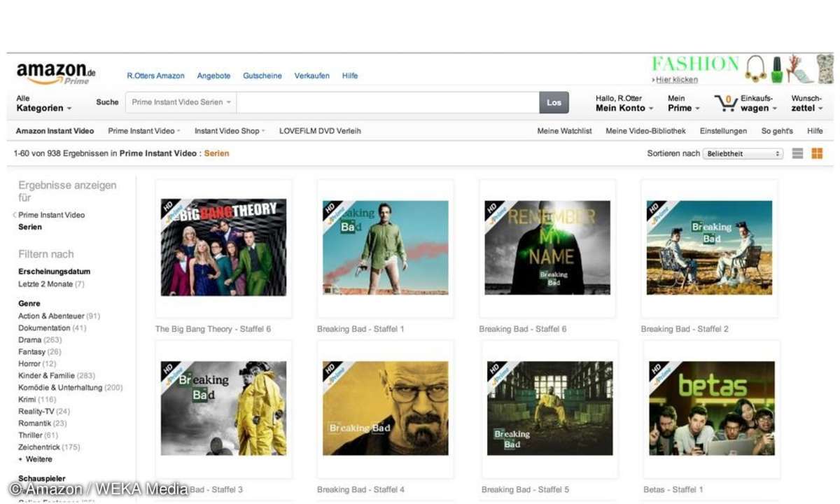Click the Los search button
The height and width of the screenshot is (504, 840).
click(x=554, y=102)
